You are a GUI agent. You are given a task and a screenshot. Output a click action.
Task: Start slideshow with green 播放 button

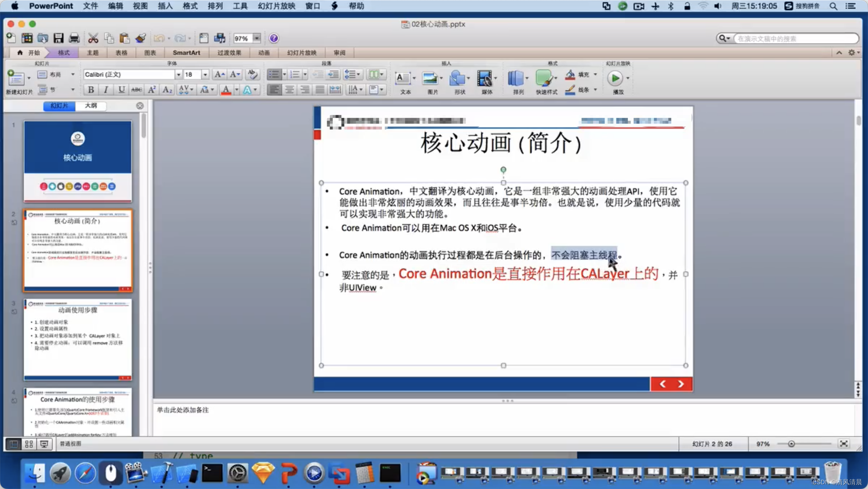coord(615,78)
